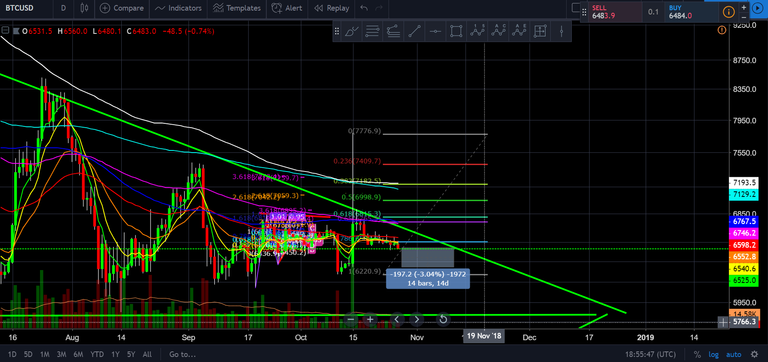Click the orange warning icon near price axis
Screen dimensions: 768x362
(721, 30)
